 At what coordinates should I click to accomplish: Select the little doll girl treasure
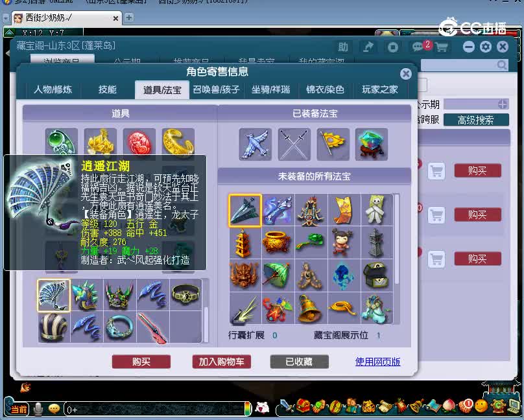(x=344, y=244)
